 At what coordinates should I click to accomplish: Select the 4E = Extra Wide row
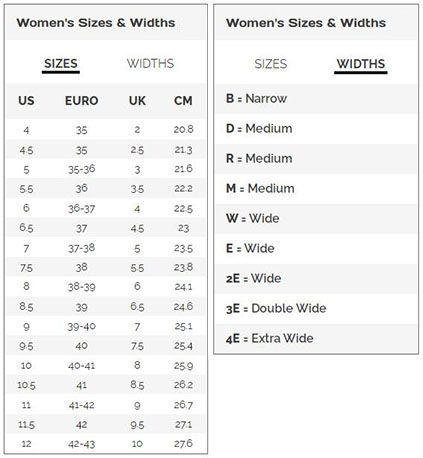316,339
